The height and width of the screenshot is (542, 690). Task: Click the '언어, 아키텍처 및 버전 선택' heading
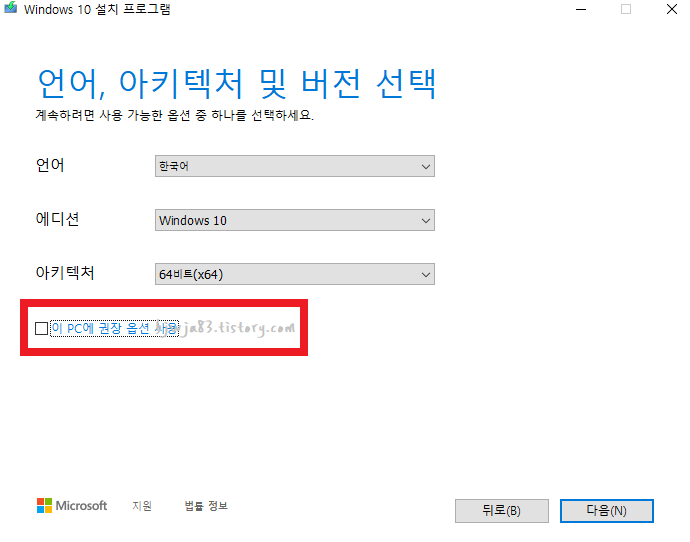click(x=237, y=84)
